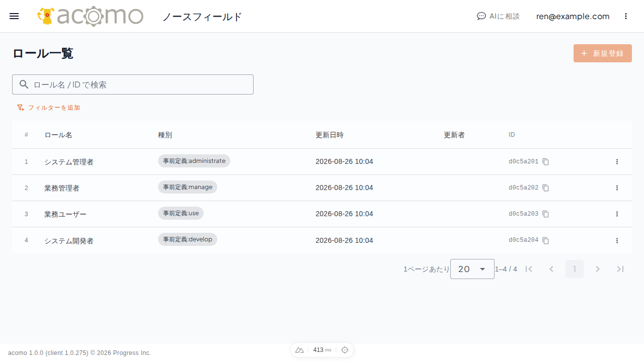The height and width of the screenshot is (362, 644).
Task: Click the 更新者 column header
Action: [x=454, y=135]
